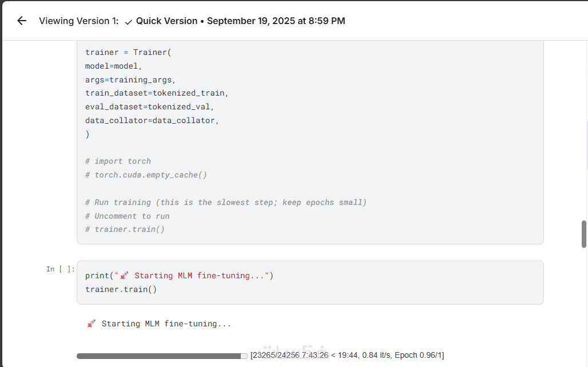Screen dimensions: 588x367
Task: Click the "Starting MLM fine-tuning..." output text
Action: click(x=166, y=324)
